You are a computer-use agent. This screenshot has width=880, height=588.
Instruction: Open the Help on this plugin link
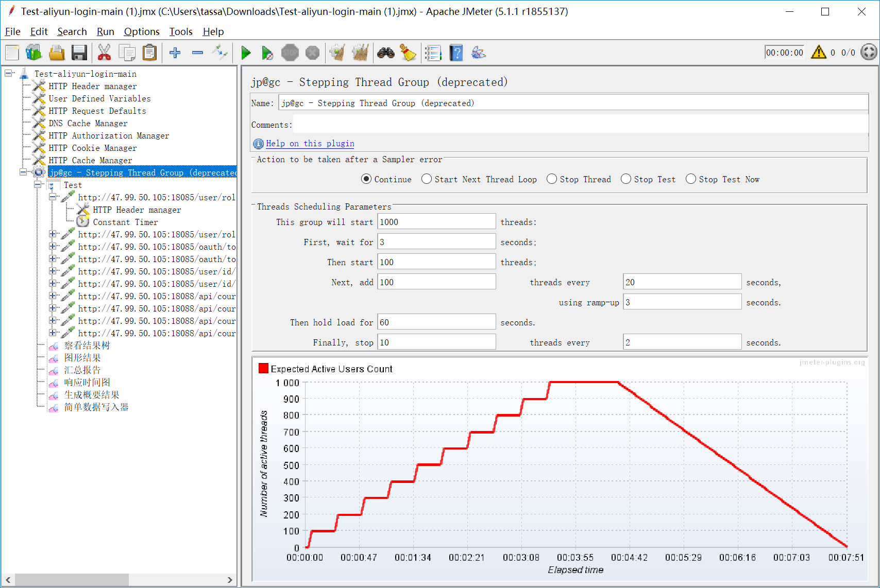(310, 144)
